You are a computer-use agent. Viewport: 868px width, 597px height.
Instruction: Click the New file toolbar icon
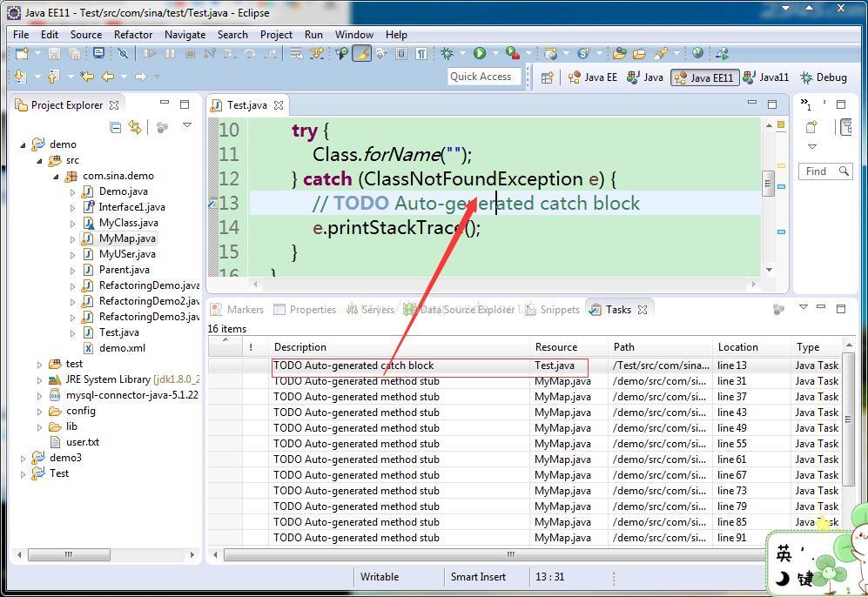tap(22, 54)
